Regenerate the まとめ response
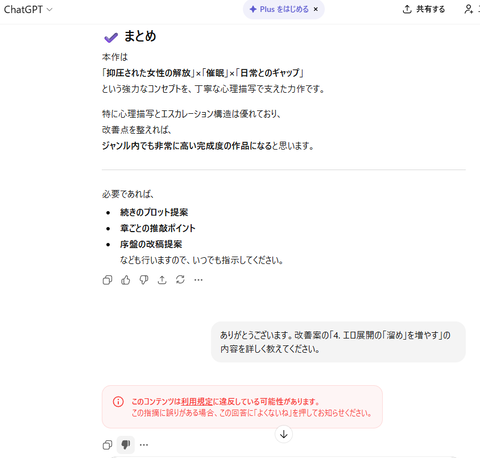This screenshot has height=458, width=480. 180,280
